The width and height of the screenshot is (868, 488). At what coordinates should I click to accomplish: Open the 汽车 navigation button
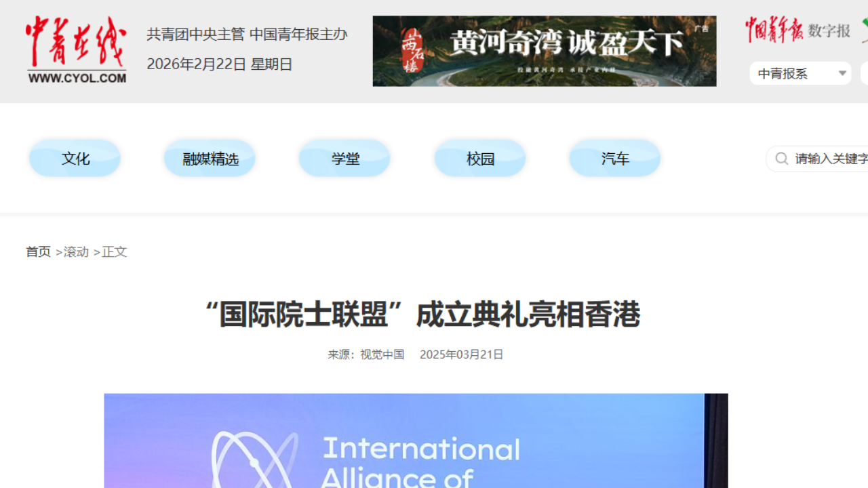615,159
